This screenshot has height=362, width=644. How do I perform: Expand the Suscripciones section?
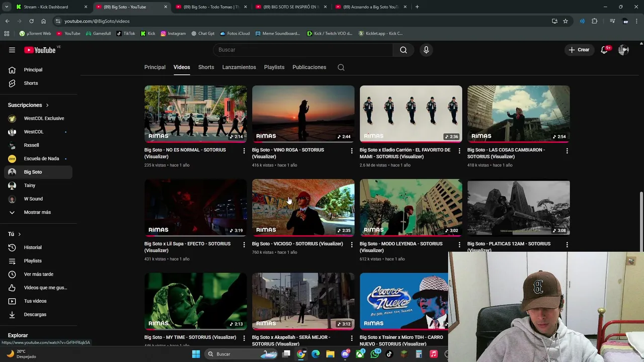click(29, 105)
